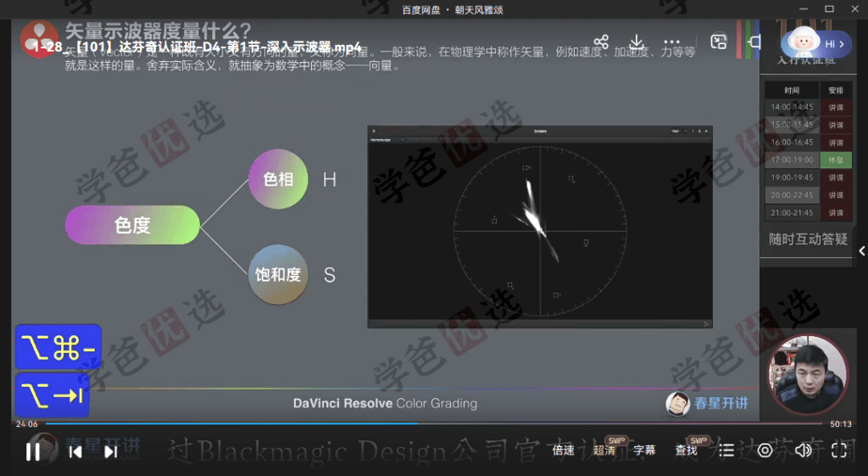Enter fullscreen mode

839,451
